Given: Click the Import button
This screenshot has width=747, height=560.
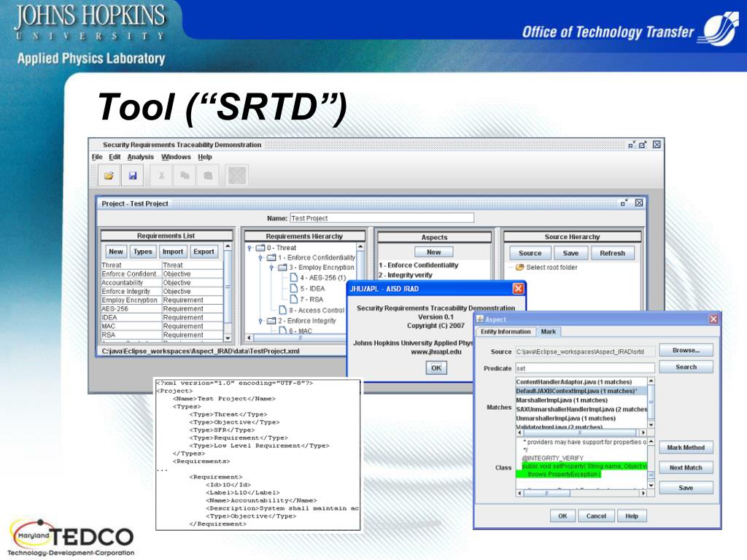Looking at the screenshot, I should click(172, 252).
